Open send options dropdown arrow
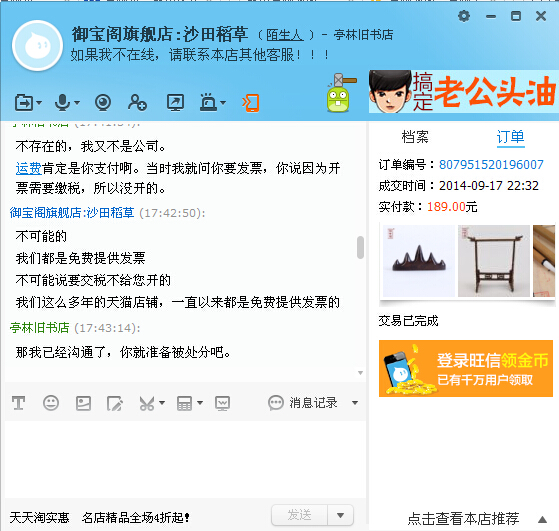 click(340, 515)
